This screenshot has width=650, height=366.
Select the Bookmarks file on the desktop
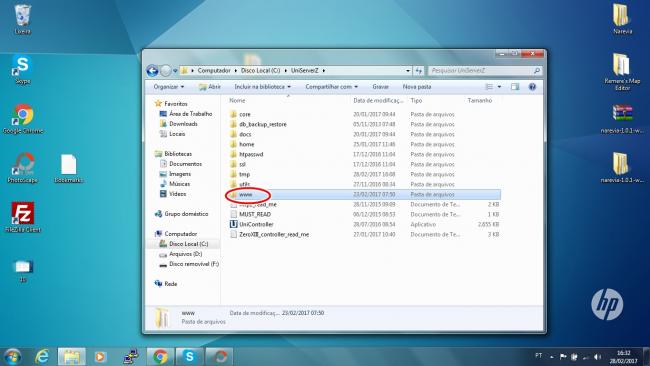coord(68,168)
